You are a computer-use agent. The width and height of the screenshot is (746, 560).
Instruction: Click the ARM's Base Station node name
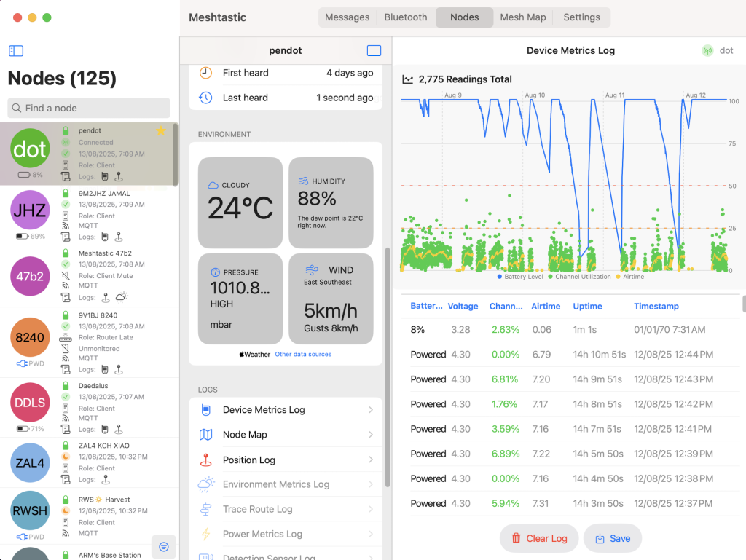[x=109, y=555]
